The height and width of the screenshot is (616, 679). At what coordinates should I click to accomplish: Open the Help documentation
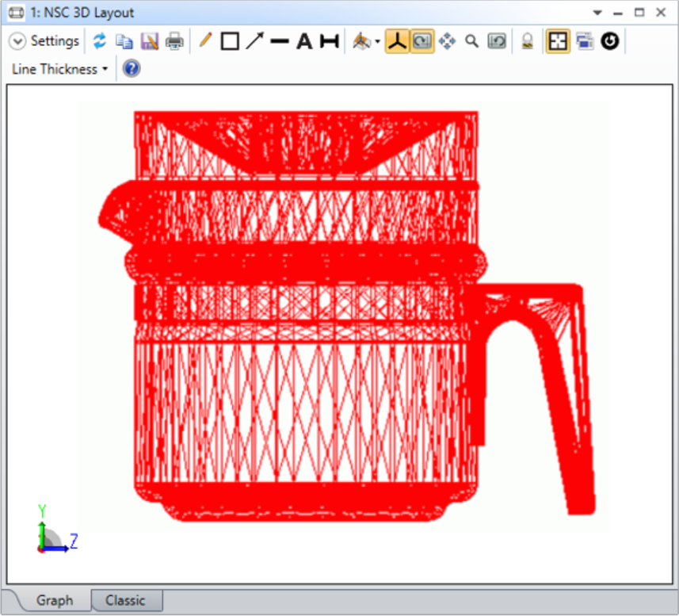[x=130, y=69]
